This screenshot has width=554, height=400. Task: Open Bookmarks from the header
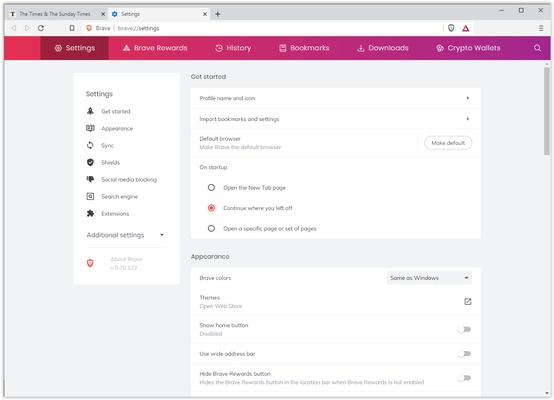click(304, 48)
